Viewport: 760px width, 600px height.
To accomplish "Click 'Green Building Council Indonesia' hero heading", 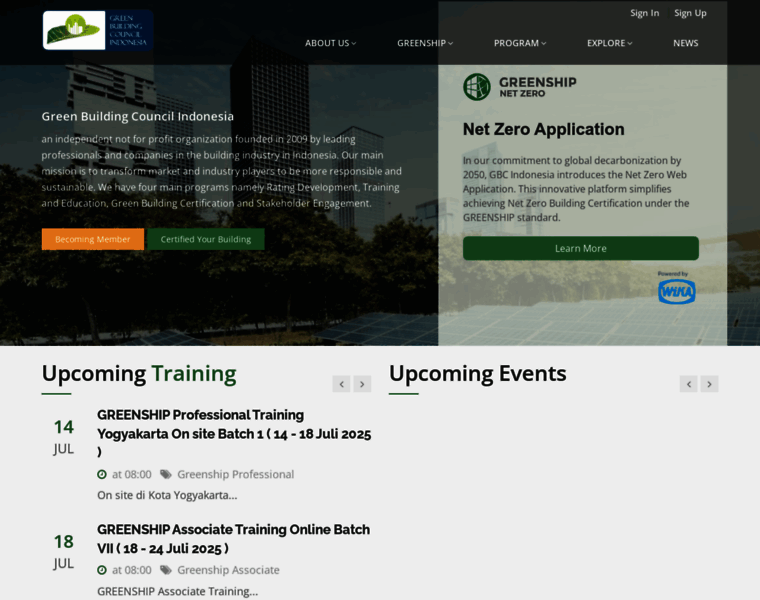I will pyautogui.click(x=138, y=116).
